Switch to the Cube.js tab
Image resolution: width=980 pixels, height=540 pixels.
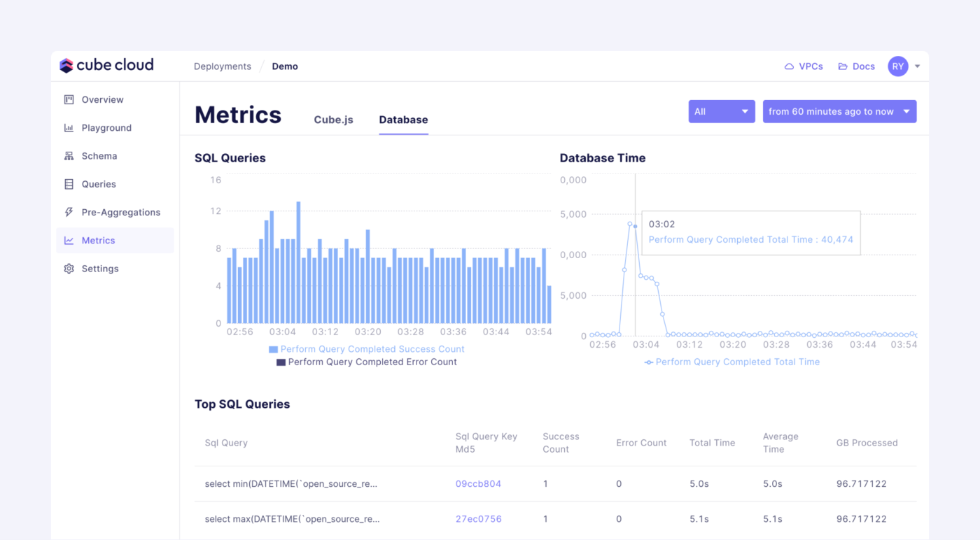coord(333,120)
